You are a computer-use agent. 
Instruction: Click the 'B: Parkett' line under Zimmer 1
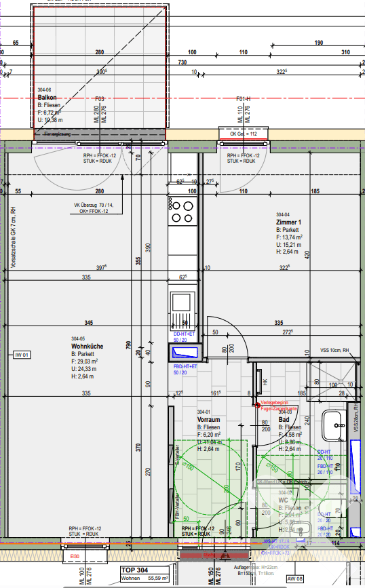click(288, 230)
